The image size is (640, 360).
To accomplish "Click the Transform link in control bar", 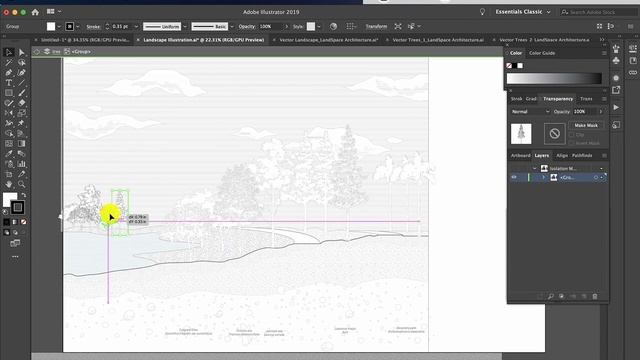I will pyautogui.click(x=376, y=27).
